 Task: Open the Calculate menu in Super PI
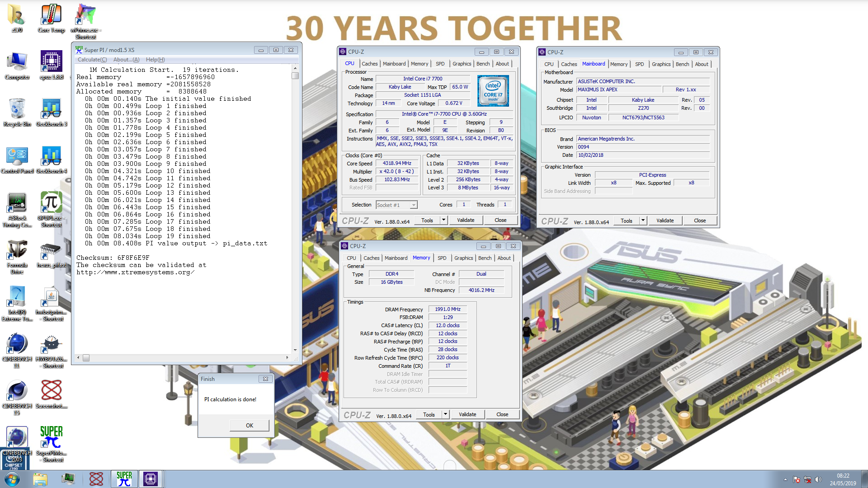[x=92, y=60]
